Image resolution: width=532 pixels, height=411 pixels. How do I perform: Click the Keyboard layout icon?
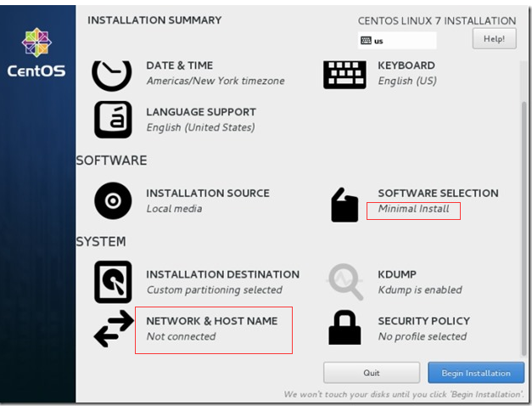point(344,75)
